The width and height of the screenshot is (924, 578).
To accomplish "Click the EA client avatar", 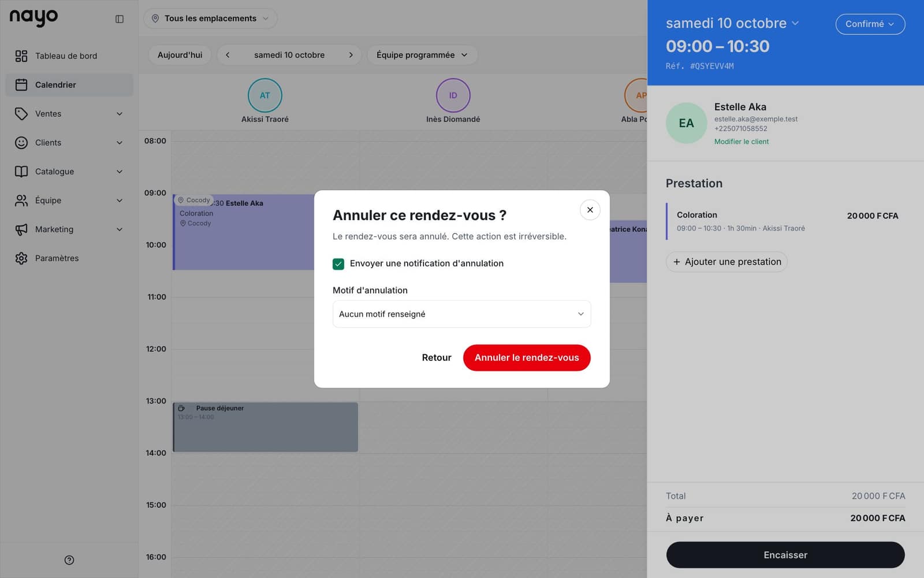I will click(x=687, y=123).
